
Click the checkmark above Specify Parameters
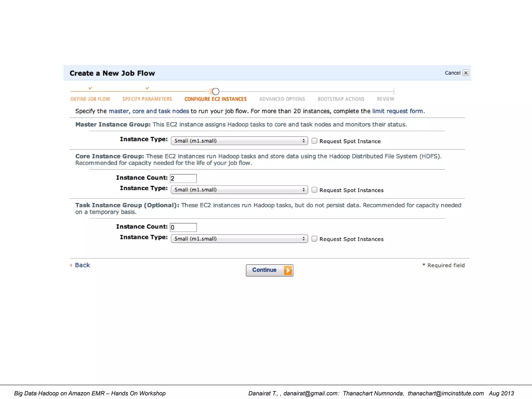(147, 88)
